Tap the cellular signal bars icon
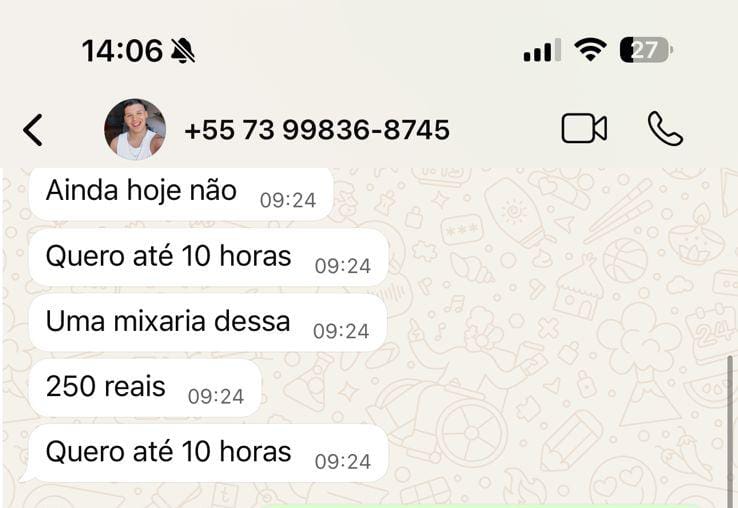 [542, 50]
